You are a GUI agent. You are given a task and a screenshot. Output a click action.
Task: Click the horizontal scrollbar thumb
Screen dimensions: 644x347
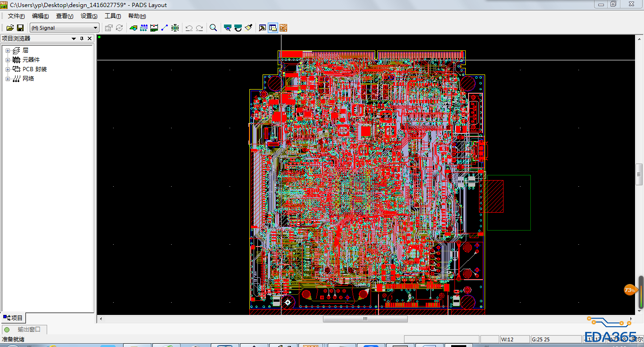click(365, 319)
